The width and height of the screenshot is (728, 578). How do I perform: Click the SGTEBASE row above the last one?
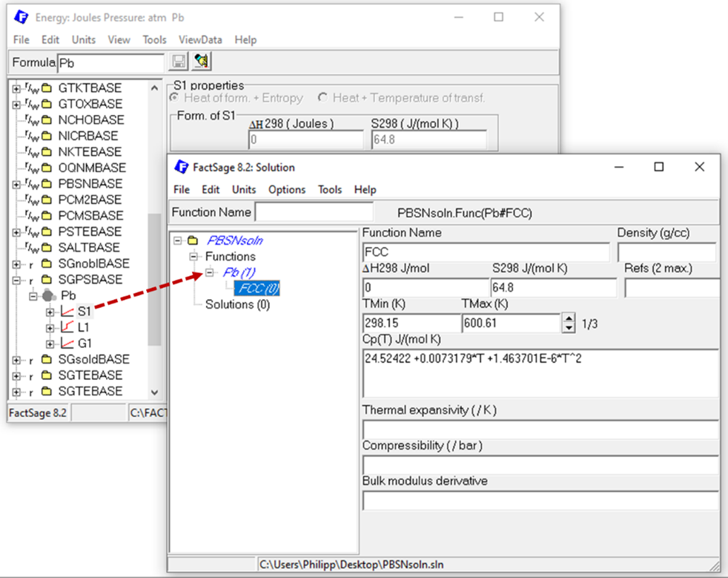pyautogui.click(x=90, y=375)
